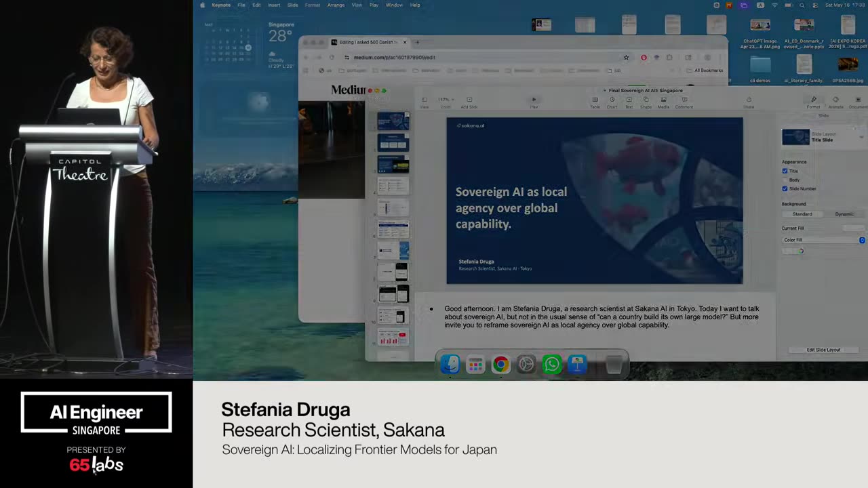Open the Slide menu
Screen dimensions: 868x488
(292, 5)
